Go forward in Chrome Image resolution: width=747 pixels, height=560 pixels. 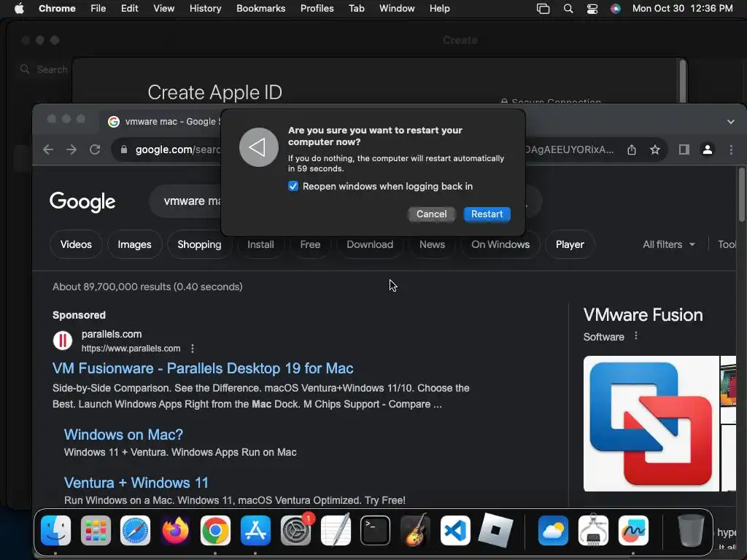(x=71, y=149)
